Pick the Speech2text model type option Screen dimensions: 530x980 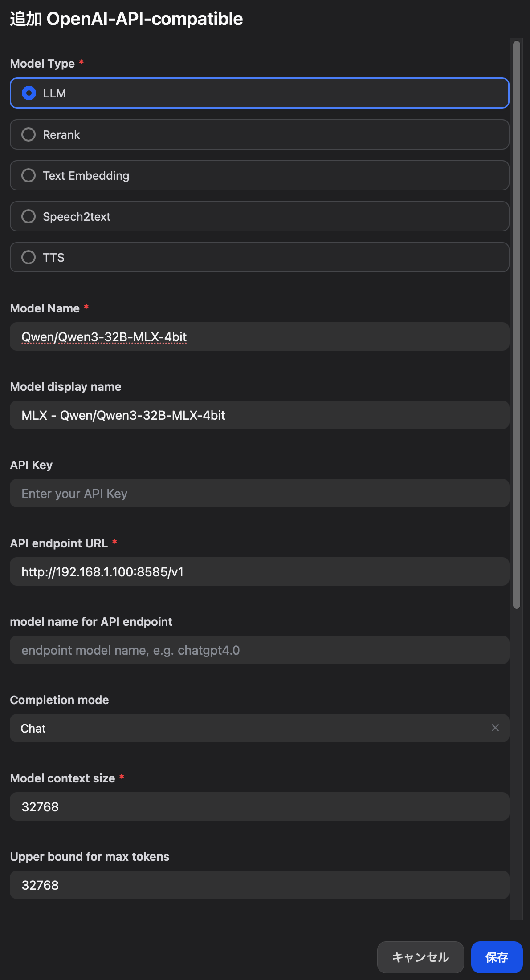[29, 216]
